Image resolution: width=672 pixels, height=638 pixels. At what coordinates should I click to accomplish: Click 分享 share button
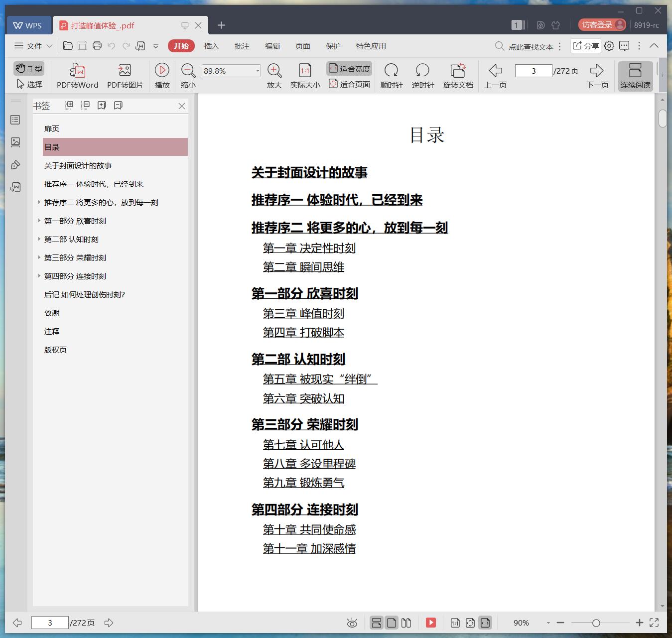(586, 46)
